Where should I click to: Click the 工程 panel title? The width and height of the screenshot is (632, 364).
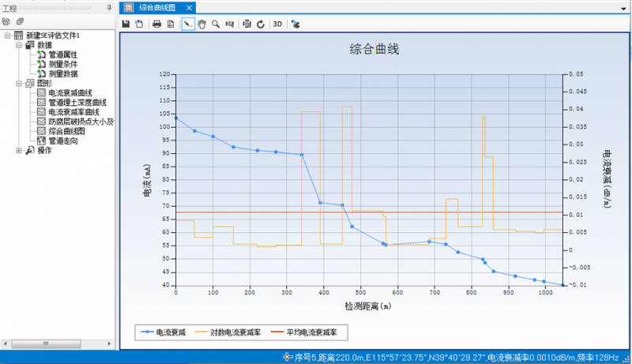tap(9, 8)
